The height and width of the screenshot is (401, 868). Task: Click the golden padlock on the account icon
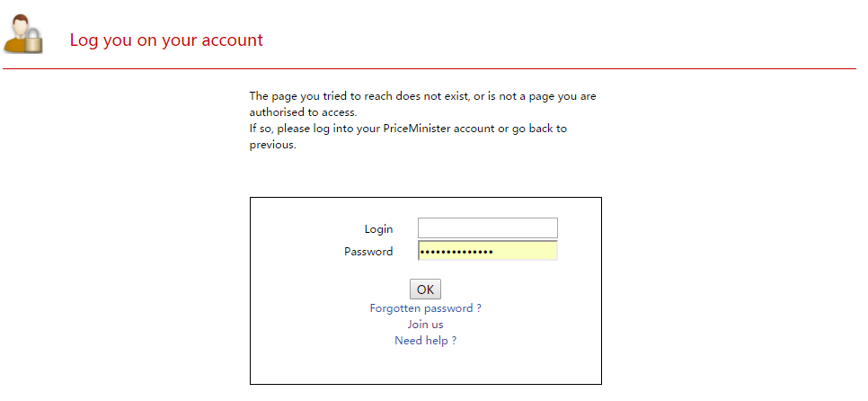[x=33, y=41]
